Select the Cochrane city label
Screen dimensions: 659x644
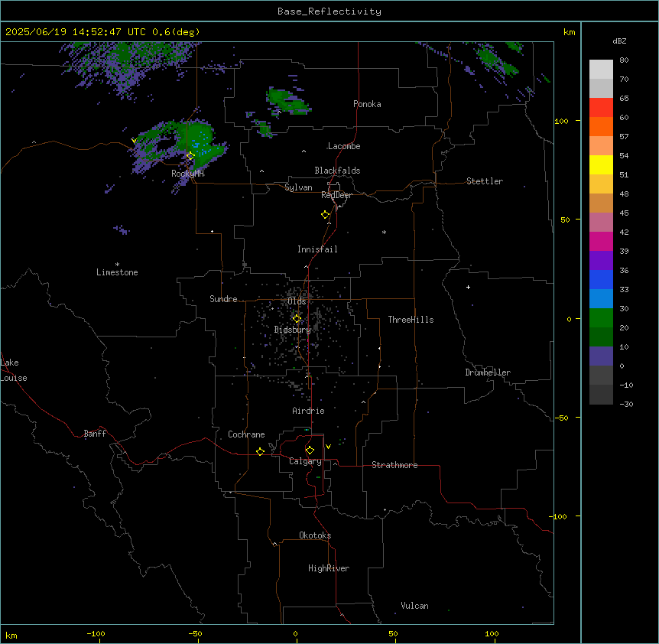[246, 434]
